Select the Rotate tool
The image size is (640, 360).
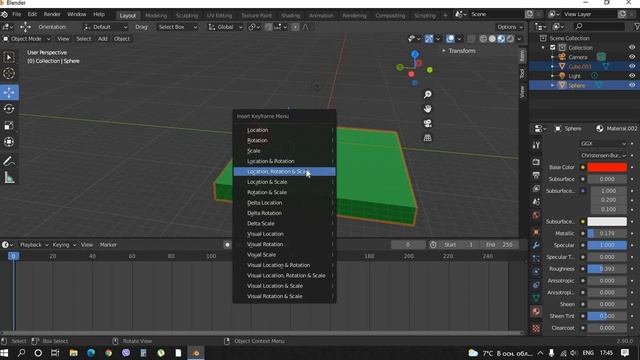point(9,109)
